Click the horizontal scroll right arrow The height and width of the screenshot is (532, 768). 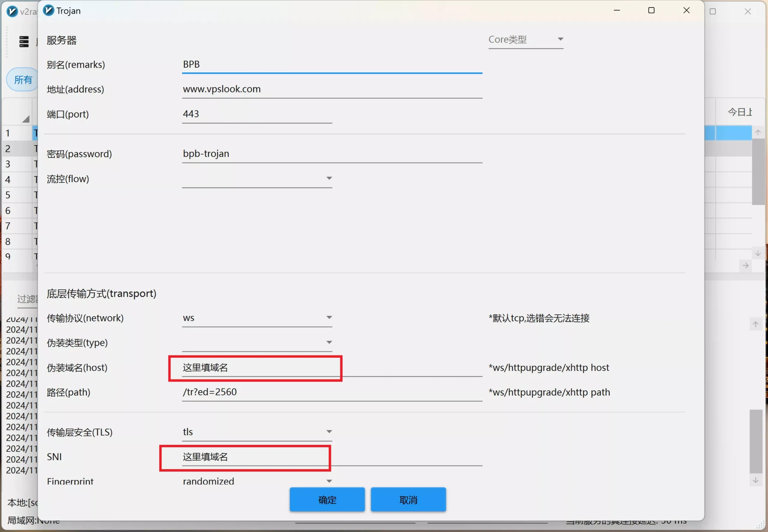[x=746, y=265]
